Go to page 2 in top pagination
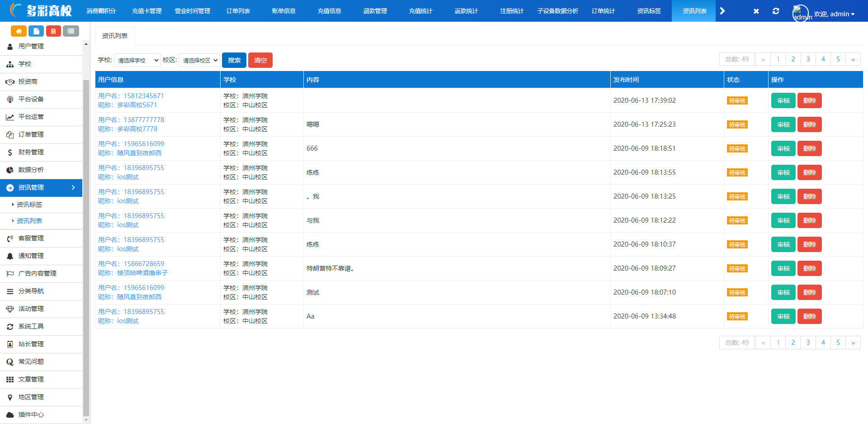The width and height of the screenshot is (868, 424). 793,59
